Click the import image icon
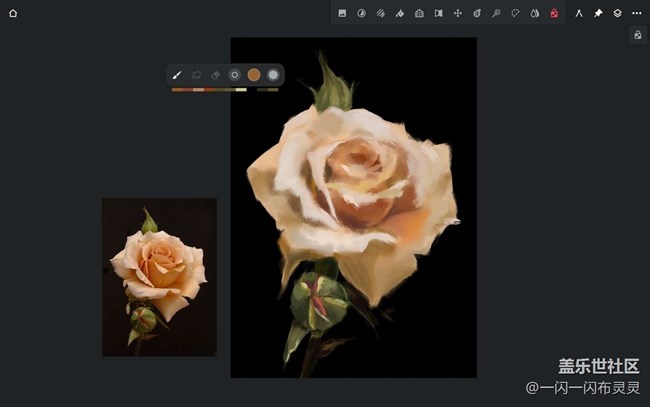This screenshot has height=407, width=650. point(342,13)
